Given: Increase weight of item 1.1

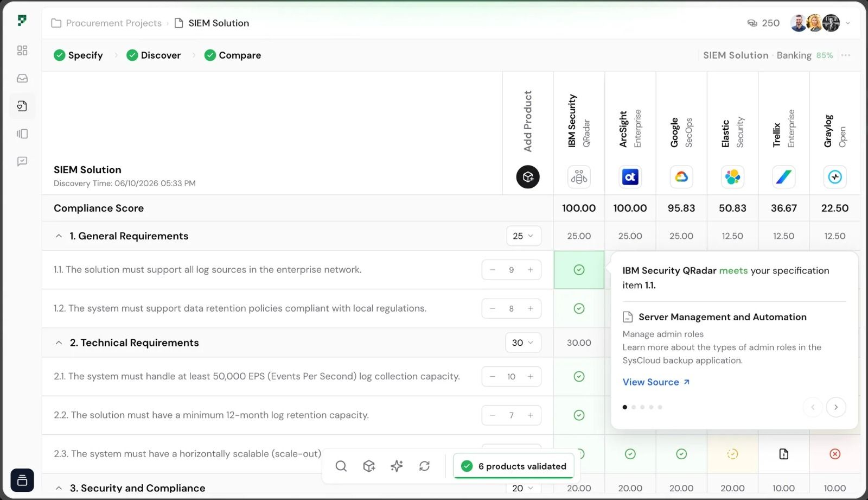Looking at the screenshot, I should (531, 270).
